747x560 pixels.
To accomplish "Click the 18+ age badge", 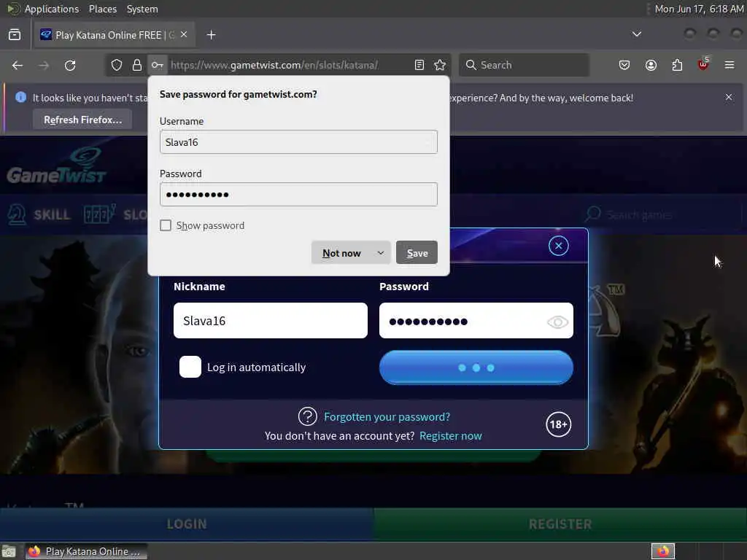I will (558, 424).
